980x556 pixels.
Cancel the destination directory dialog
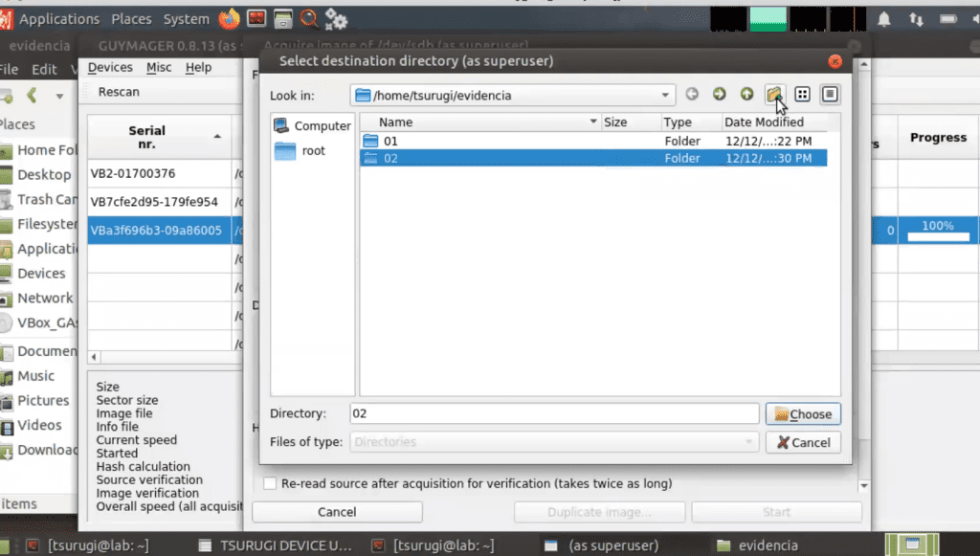click(x=803, y=442)
